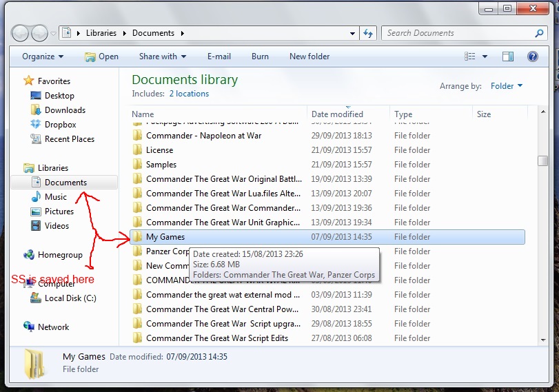Click the Back navigation arrow button
Screen dimensions: 559x392
click(x=20, y=34)
